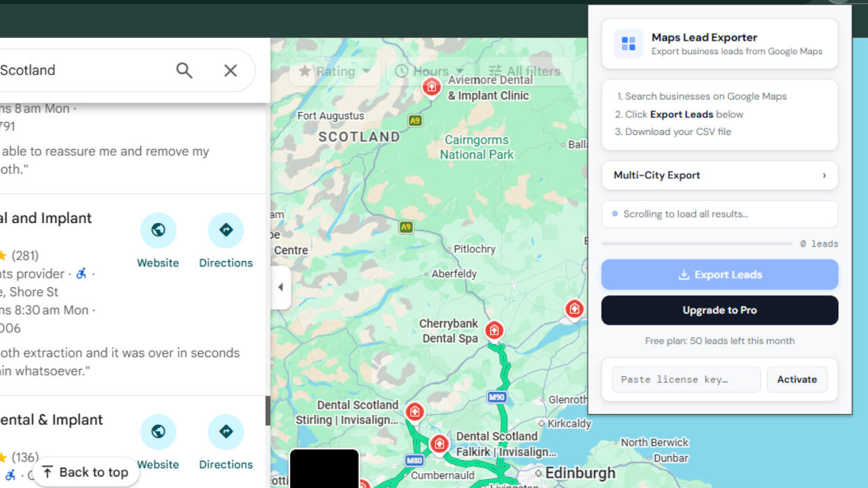The width and height of the screenshot is (868, 488).
Task: Focus the Paste license key field
Action: pos(686,380)
